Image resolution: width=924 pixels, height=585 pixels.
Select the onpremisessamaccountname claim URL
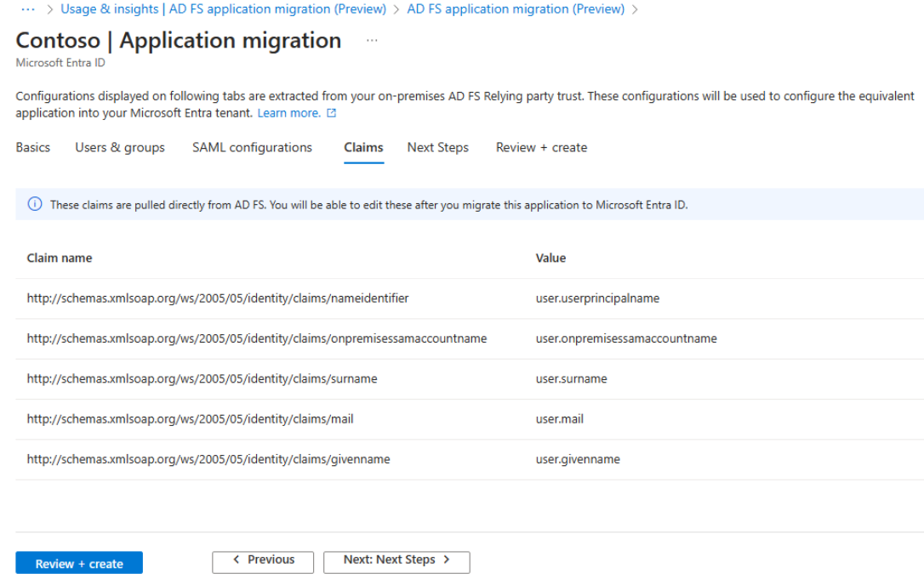point(257,338)
